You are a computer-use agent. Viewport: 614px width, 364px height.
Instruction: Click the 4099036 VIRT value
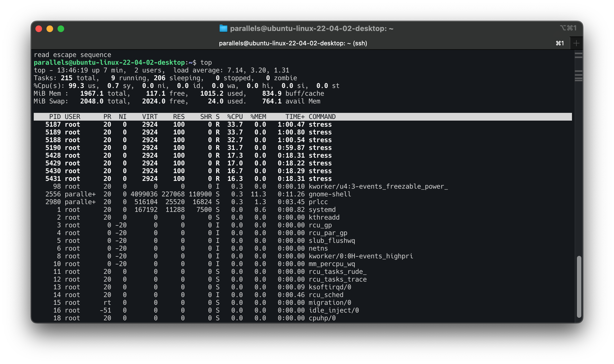pyautogui.click(x=144, y=194)
